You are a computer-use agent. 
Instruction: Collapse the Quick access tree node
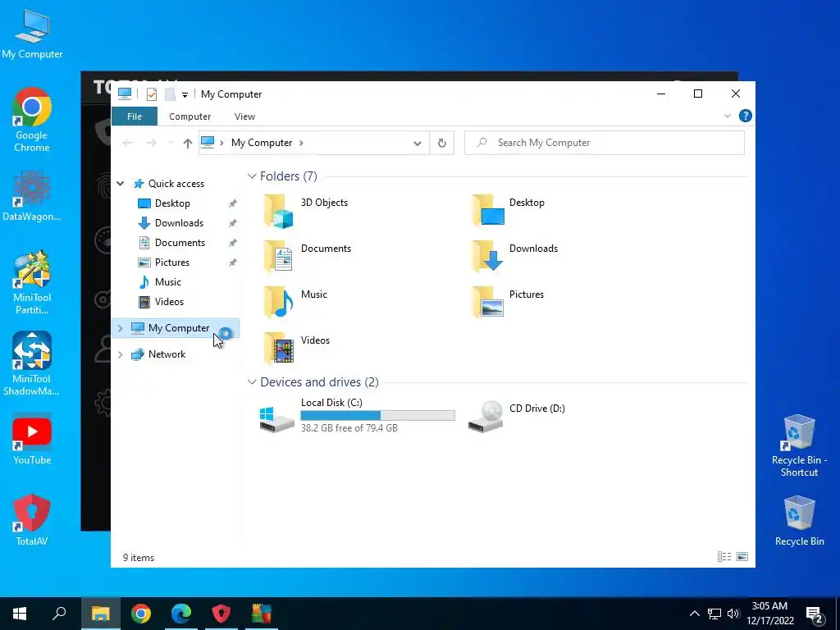point(121,184)
